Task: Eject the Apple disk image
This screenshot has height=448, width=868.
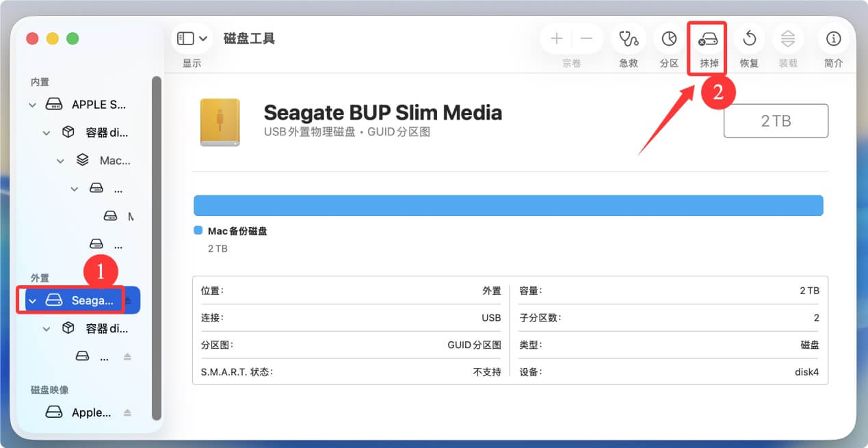Action: pyautogui.click(x=127, y=412)
